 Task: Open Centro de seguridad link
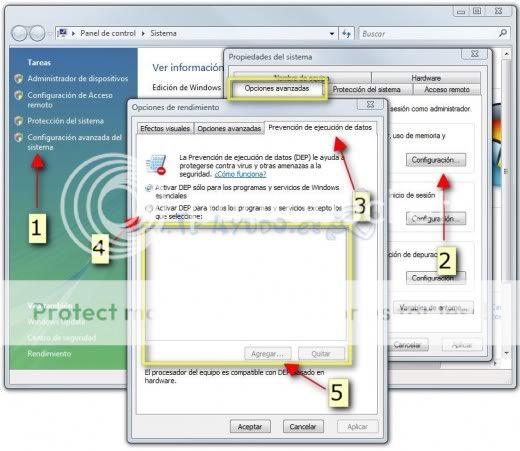(62, 338)
